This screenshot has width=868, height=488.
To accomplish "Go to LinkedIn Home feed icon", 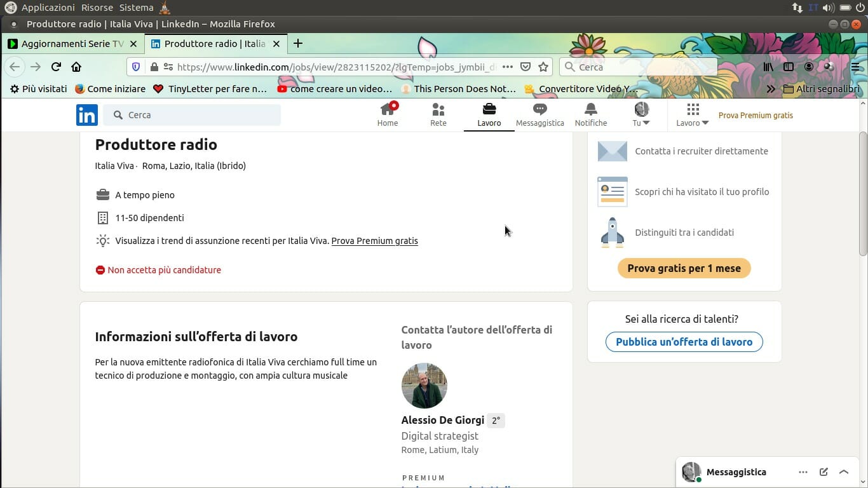I will coord(388,114).
